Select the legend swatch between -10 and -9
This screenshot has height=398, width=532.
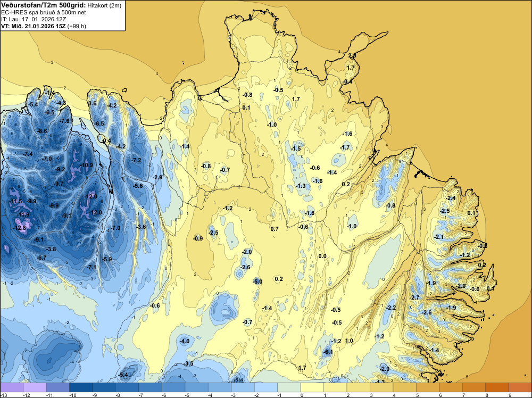point(81,387)
